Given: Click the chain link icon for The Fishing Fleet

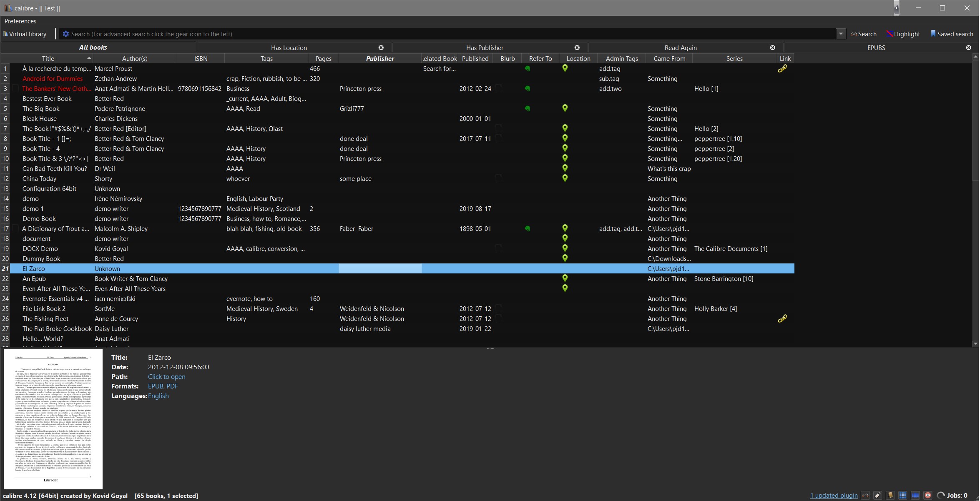Looking at the screenshot, I should pos(782,319).
